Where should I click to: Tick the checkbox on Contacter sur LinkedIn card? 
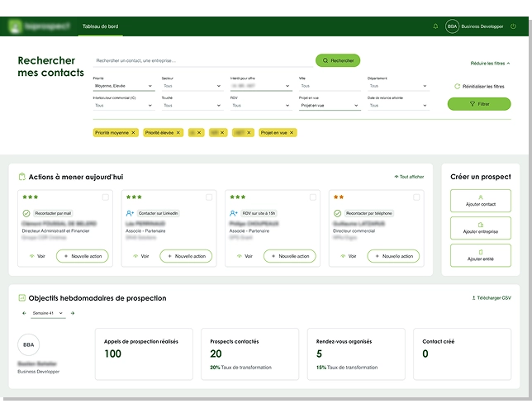(x=209, y=197)
